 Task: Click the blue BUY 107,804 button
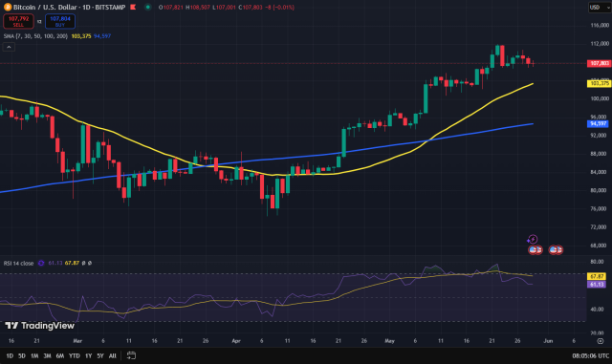(x=60, y=21)
